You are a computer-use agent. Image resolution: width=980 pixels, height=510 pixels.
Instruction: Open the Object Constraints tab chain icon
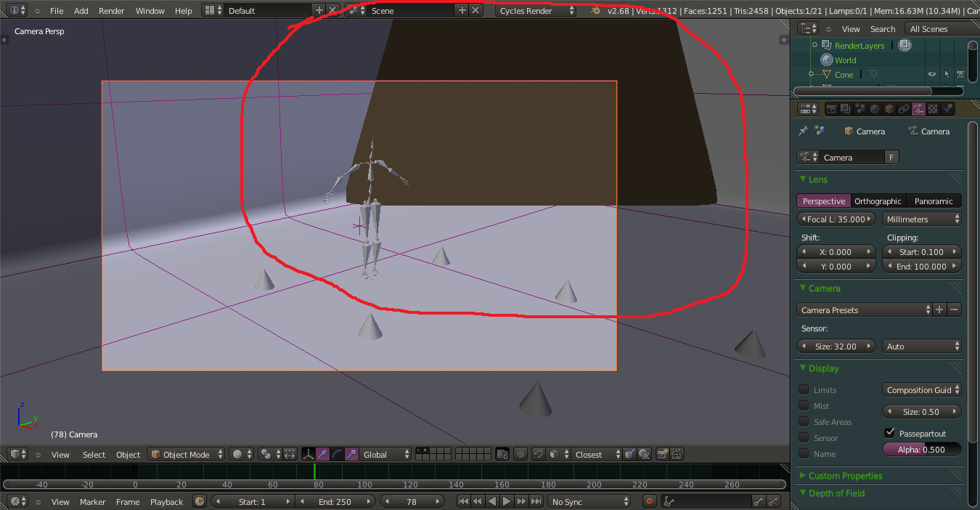(x=904, y=109)
